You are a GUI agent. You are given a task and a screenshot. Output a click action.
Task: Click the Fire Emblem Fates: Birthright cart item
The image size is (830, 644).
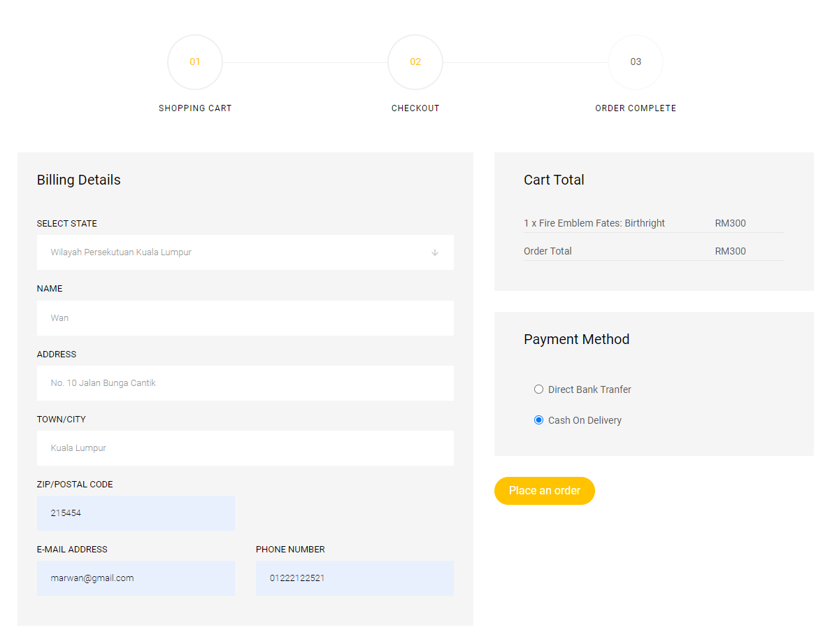594,223
